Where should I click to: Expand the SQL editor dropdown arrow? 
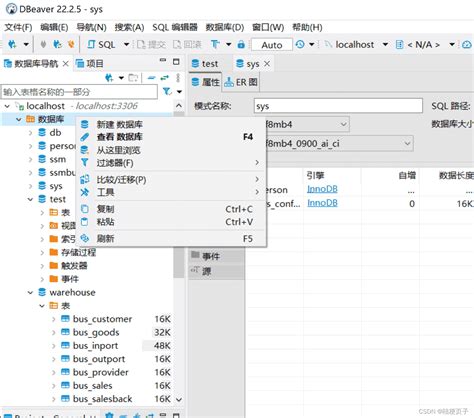tap(126, 44)
